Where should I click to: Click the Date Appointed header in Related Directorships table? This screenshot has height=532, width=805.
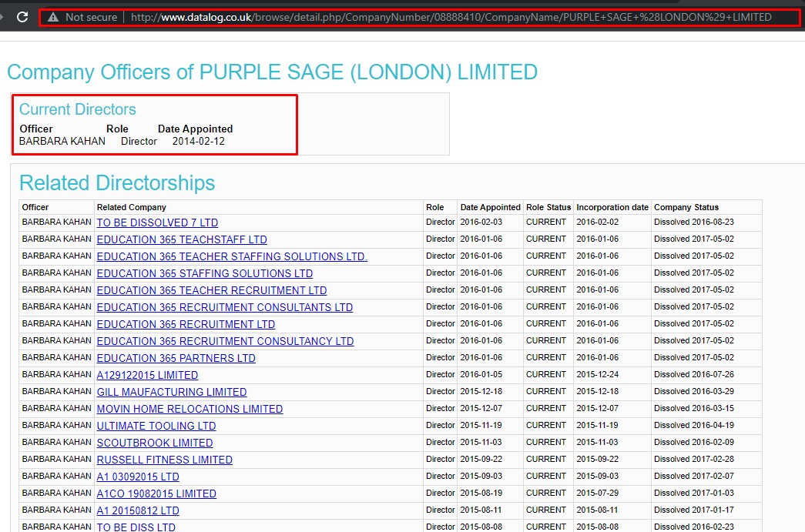490,207
